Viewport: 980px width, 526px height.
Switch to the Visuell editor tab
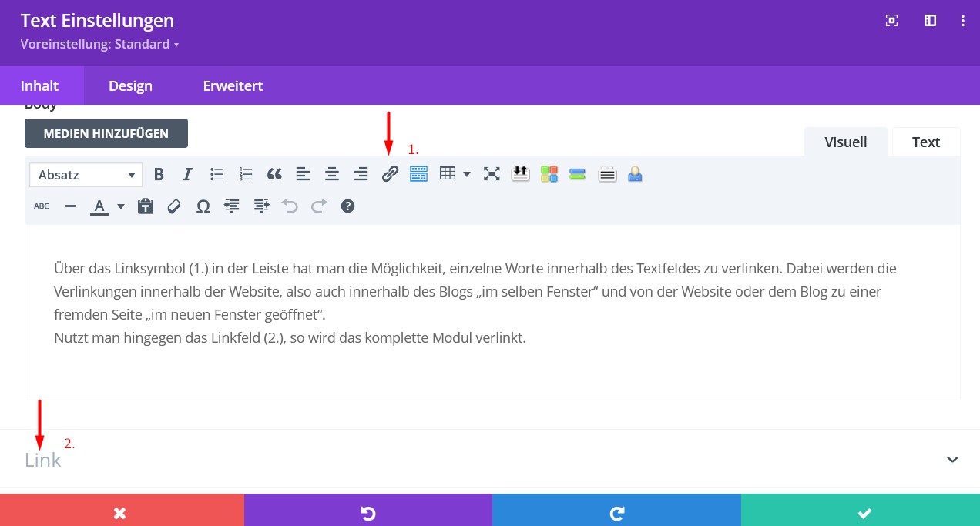846,142
